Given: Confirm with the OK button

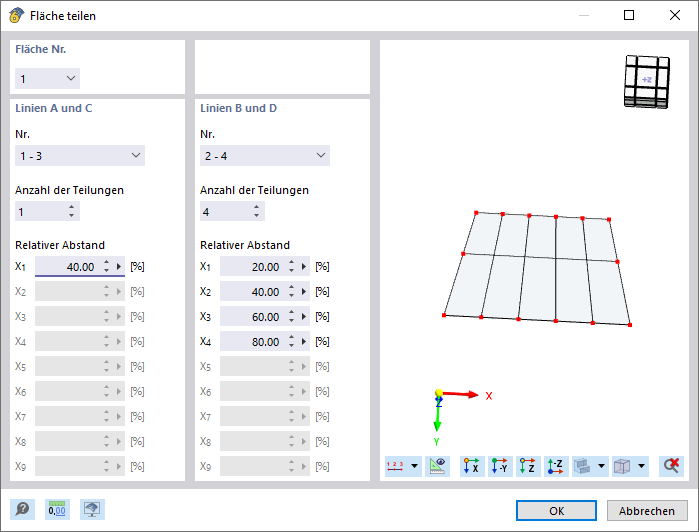Looking at the screenshot, I should tap(556, 511).
